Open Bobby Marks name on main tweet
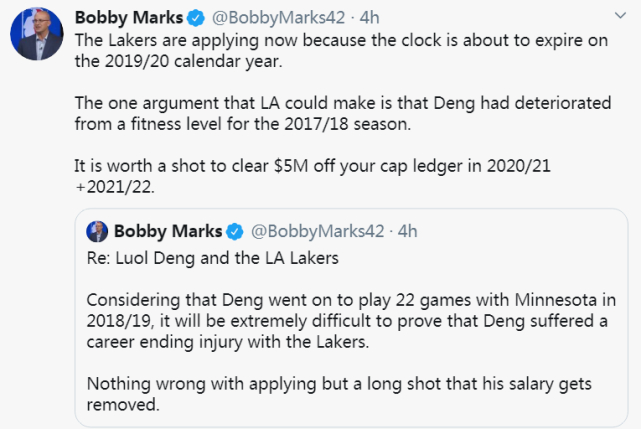641x429 pixels. pos(129,17)
